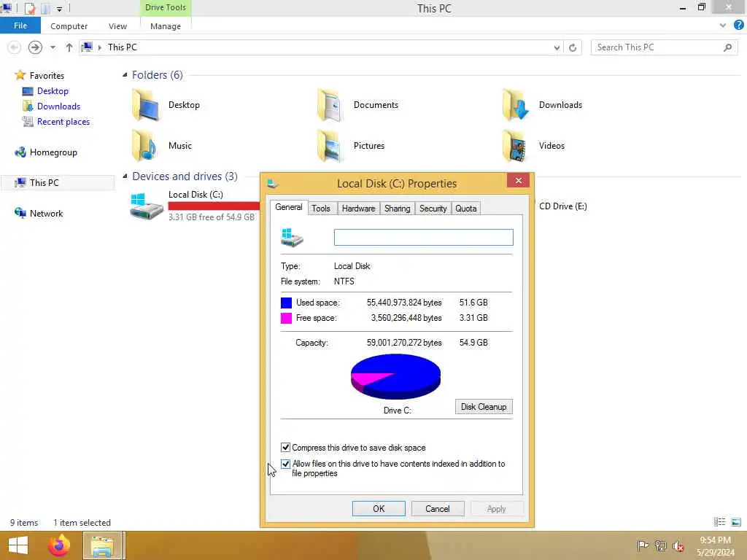Screen dimensions: 747x560
Task: Confirm properties with OK button
Action: coord(379,508)
